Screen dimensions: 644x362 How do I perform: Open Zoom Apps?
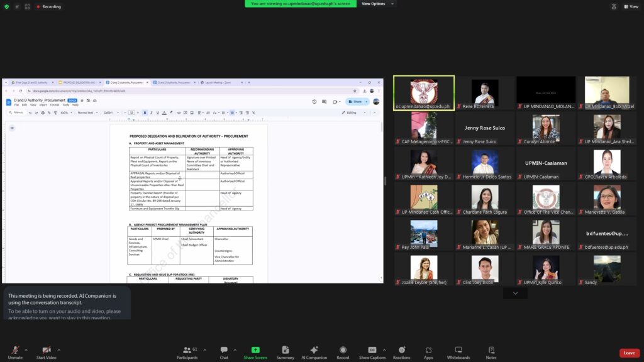(x=428, y=352)
